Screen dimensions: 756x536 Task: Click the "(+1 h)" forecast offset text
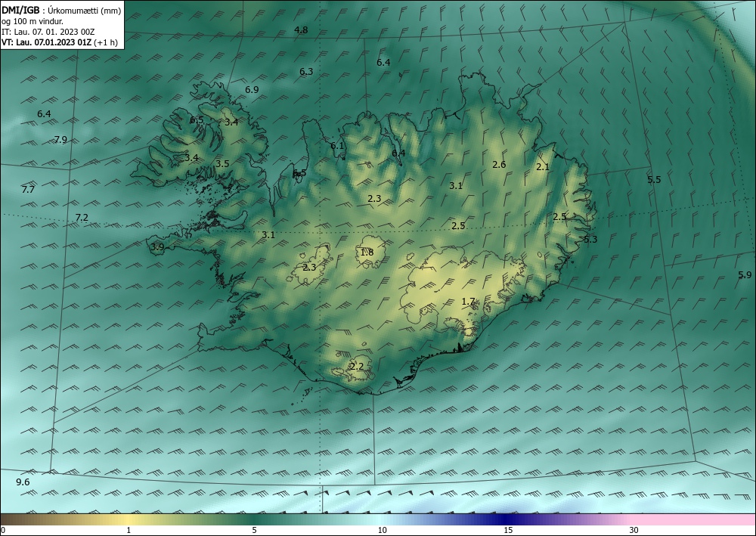click(x=105, y=42)
